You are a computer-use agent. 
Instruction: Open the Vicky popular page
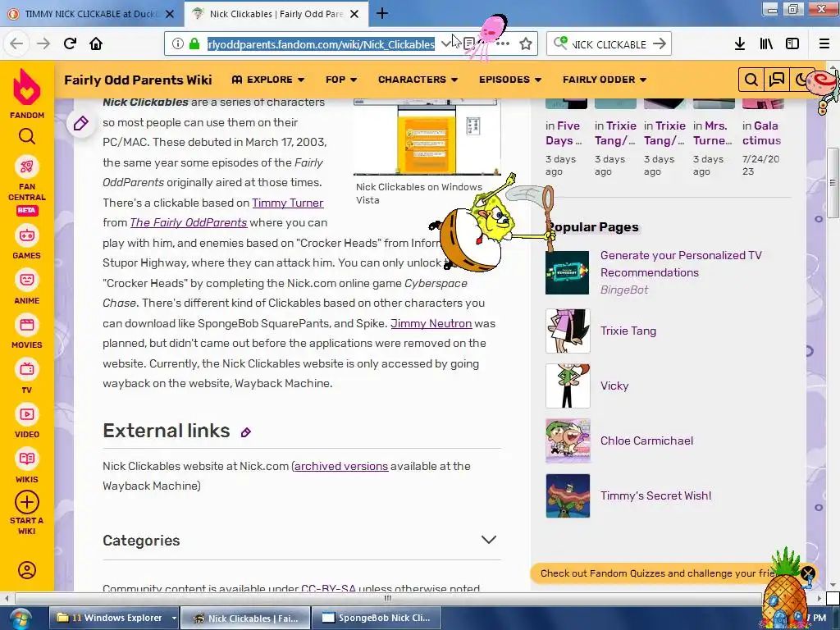coord(614,386)
